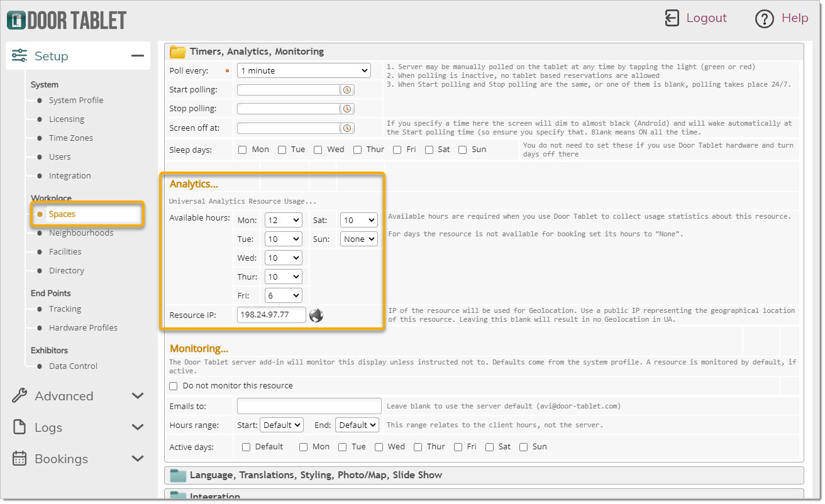Click the 'Emails to' input field
This screenshot has width=825, height=504.
[x=309, y=406]
